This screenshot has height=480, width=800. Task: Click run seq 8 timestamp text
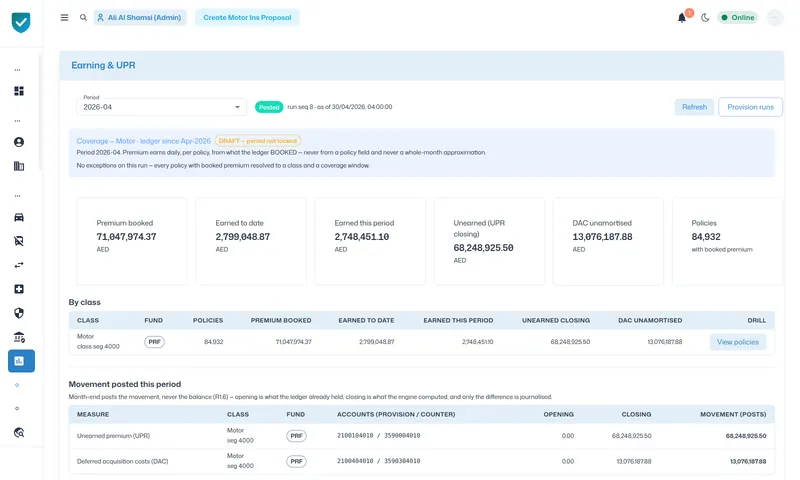[340, 107]
